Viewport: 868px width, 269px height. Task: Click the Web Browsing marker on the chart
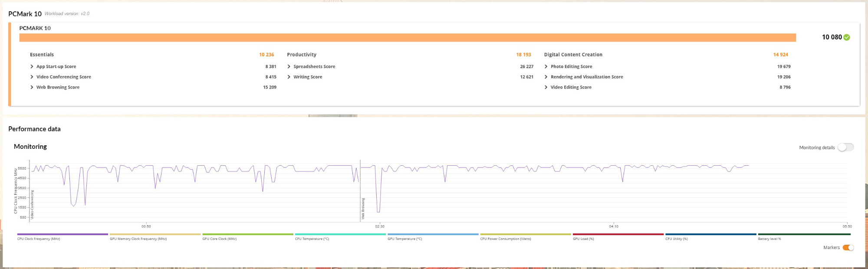pos(363,209)
